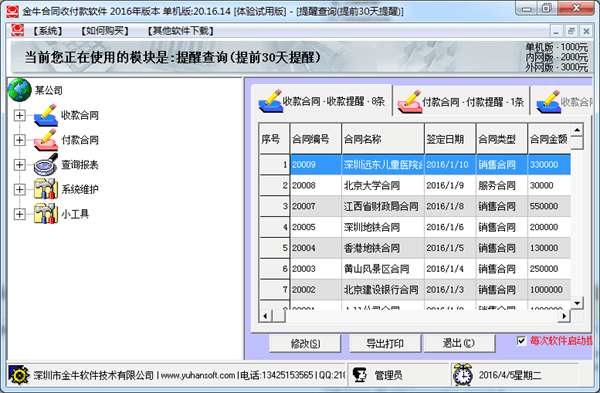Select 系统维护 label in the tree
This screenshot has width=600, height=393.
coord(80,189)
